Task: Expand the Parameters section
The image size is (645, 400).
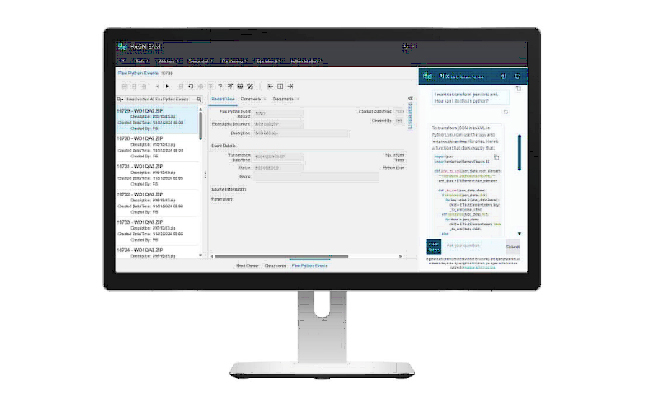Action: (x=222, y=199)
